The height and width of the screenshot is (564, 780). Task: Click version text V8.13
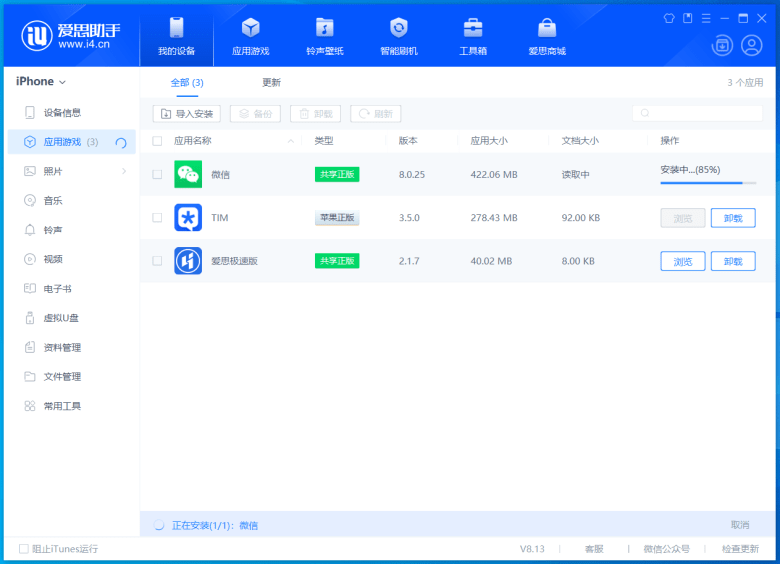(x=532, y=549)
